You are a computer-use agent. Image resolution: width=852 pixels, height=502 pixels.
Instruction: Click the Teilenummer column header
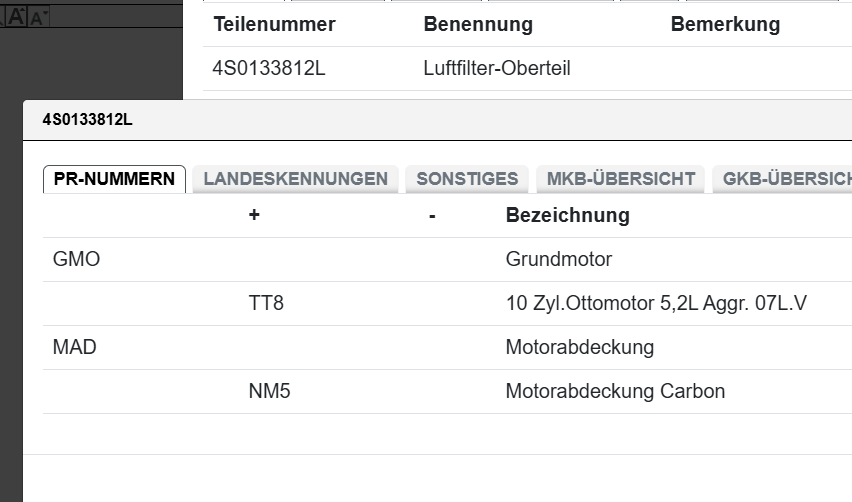coord(274,25)
